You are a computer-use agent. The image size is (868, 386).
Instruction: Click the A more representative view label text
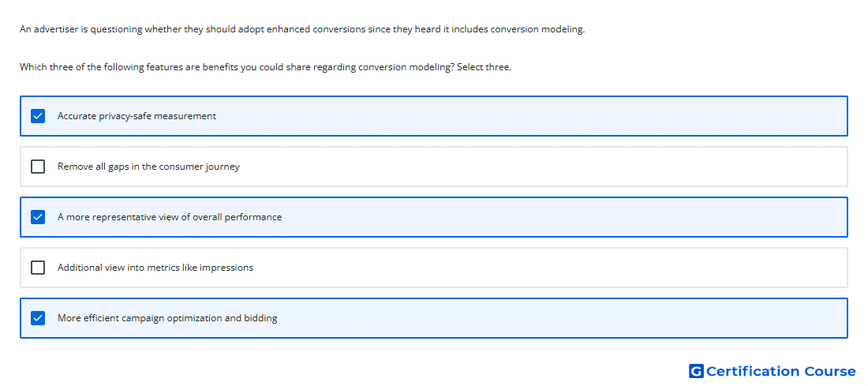click(170, 217)
